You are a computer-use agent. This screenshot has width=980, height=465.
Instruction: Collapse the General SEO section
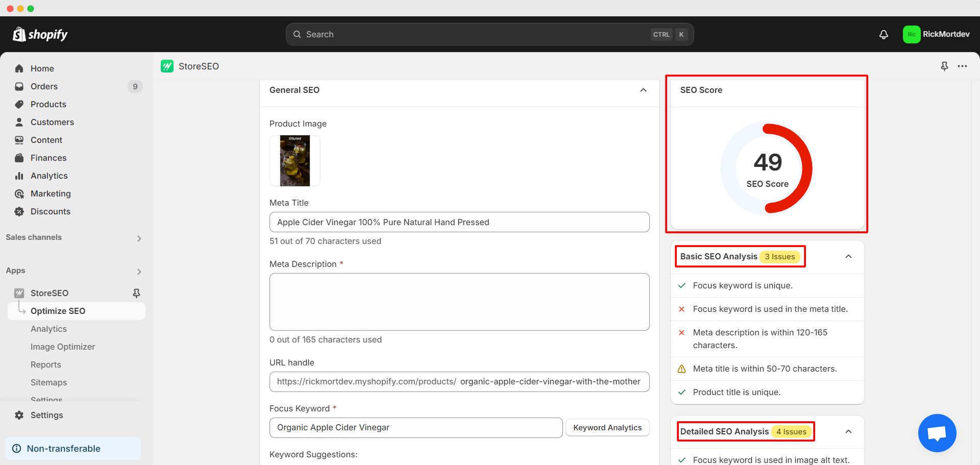(643, 90)
